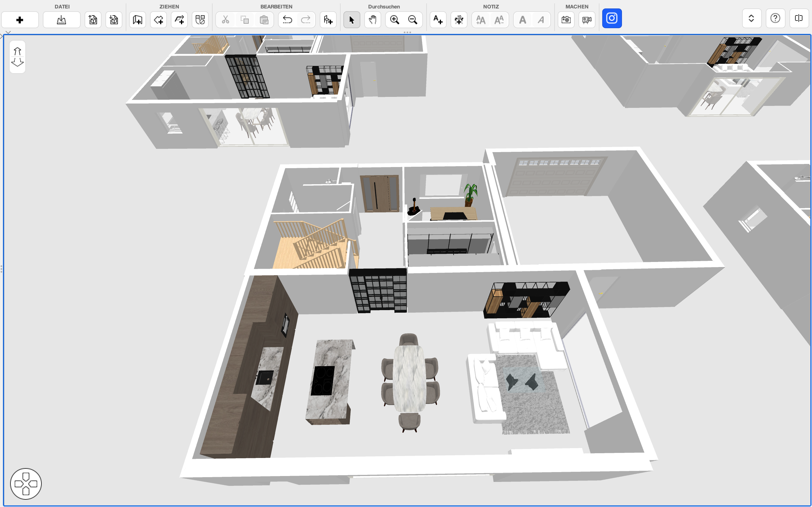This screenshot has height=507, width=812.
Task: Click the blue Instagram share button
Action: coord(612,18)
